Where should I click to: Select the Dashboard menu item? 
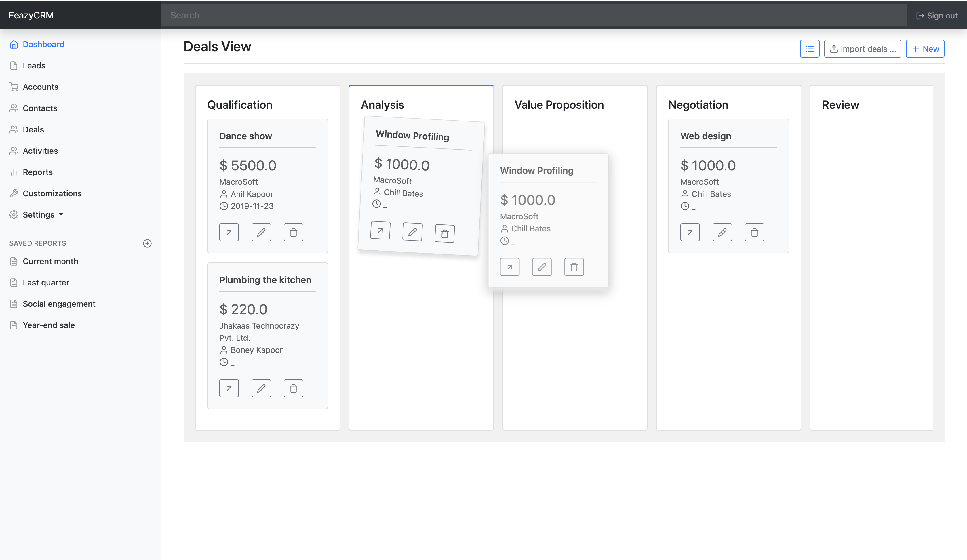43,44
